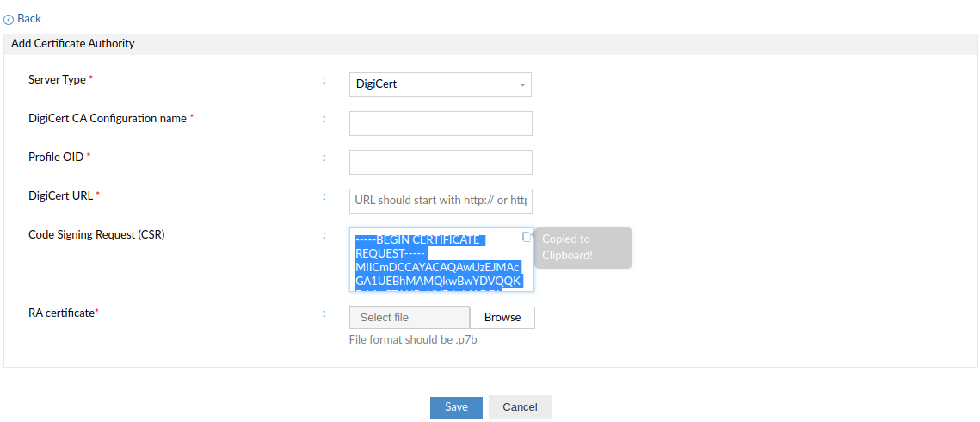Click the RA certificate label
The height and width of the screenshot is (422, 980).
pos(61,313)
